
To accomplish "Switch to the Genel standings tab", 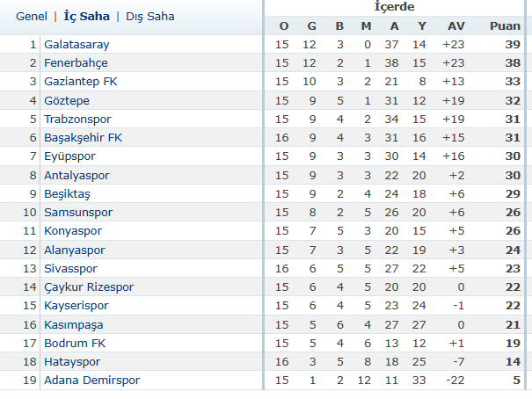I will [32, 17].
